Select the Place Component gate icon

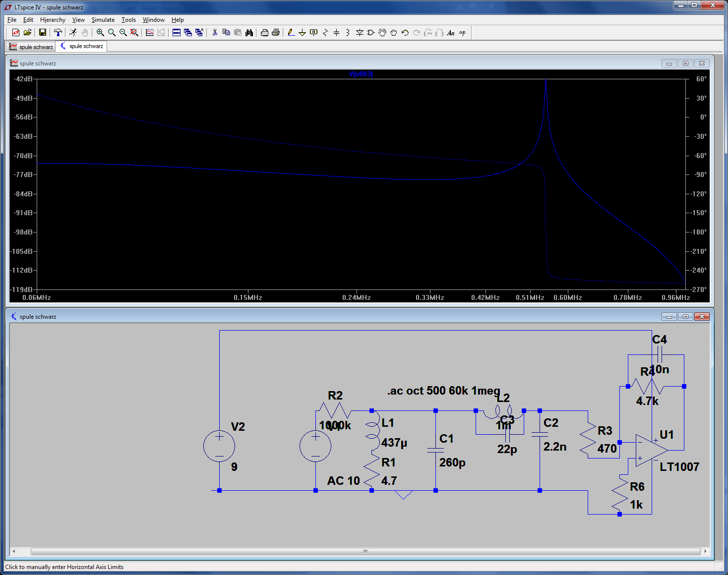coord(370,33)
